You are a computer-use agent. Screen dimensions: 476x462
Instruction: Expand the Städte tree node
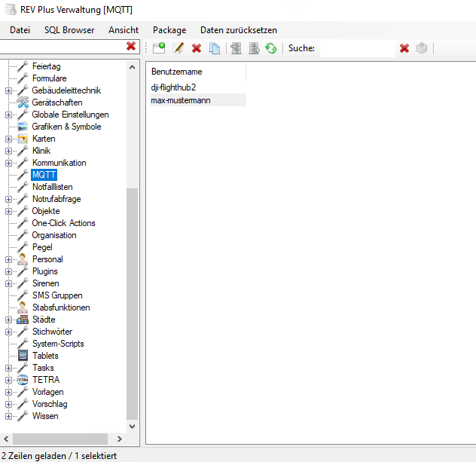pos(8,320)
